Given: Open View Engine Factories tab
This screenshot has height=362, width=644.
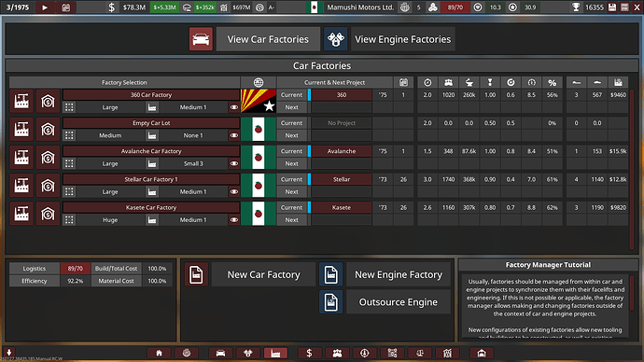Looking at the screenshot, I should (402, 39).
